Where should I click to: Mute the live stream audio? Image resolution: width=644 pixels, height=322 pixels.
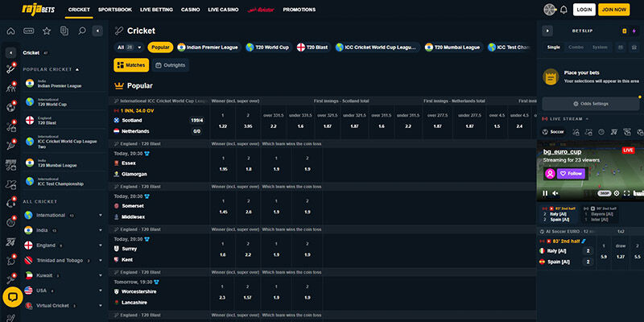click(555, 193)
